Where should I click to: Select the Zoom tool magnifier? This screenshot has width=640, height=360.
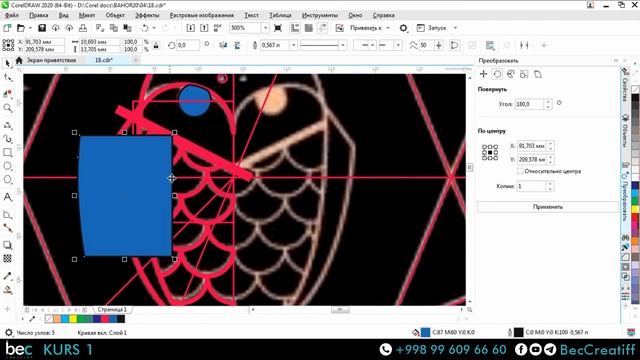(x=7, y=108)
